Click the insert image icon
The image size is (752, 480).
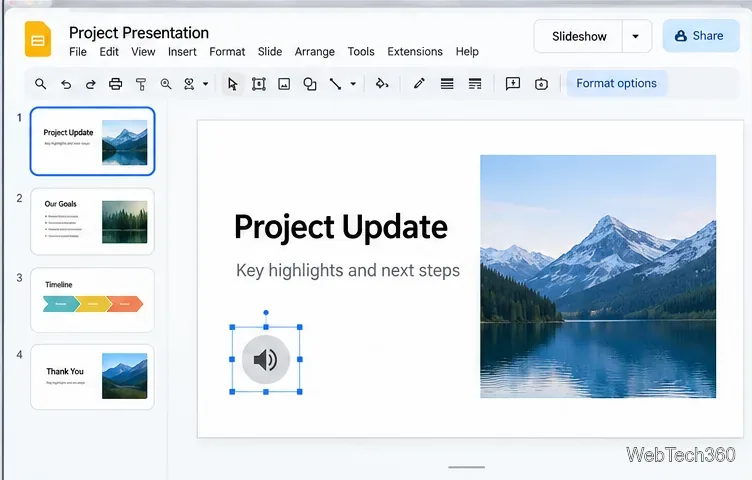(284, 84)
